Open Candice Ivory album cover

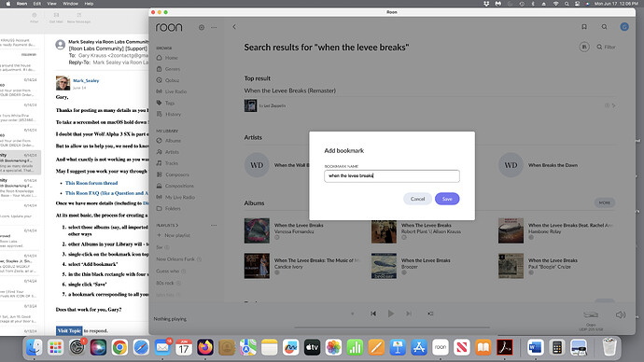[257, 266]
